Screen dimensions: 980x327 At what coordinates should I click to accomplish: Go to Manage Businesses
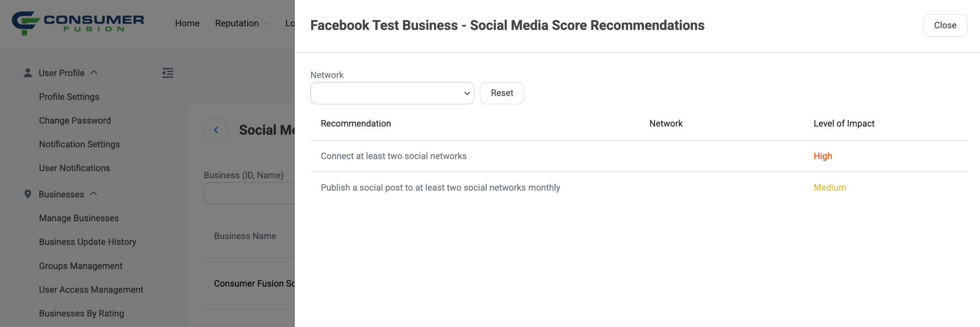pos(79,218)
